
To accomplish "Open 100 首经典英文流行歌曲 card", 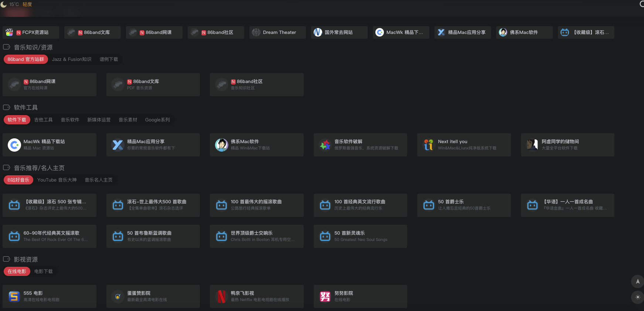I will tap(360, 205).
